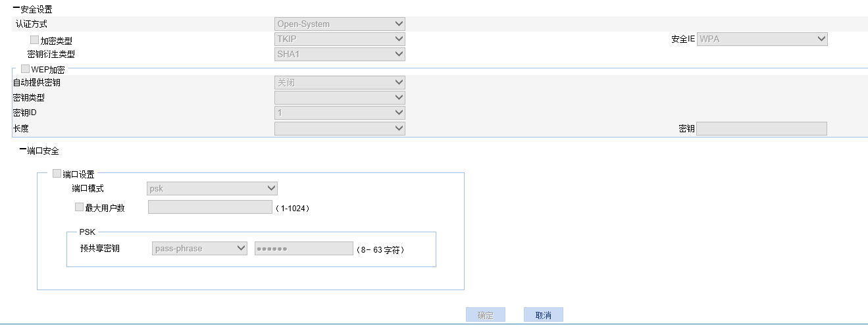
Task: Collapse the 安全设置 section
Action: tap(16, 9)
